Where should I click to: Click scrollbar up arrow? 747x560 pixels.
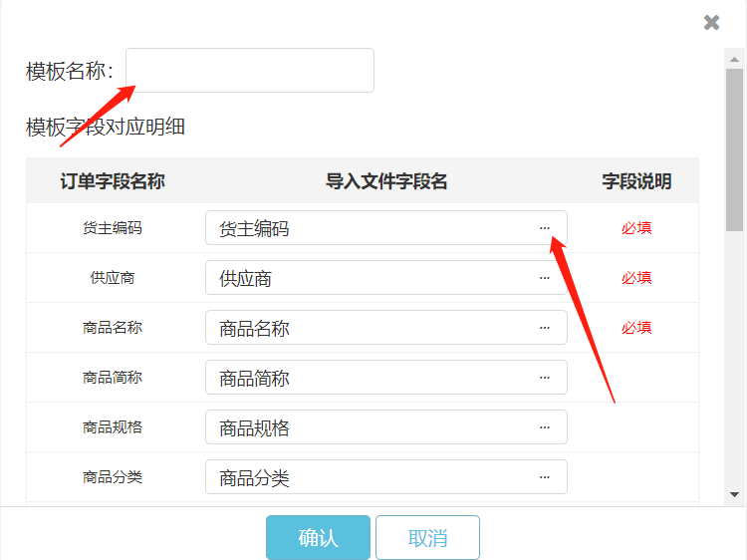point(735,60)
